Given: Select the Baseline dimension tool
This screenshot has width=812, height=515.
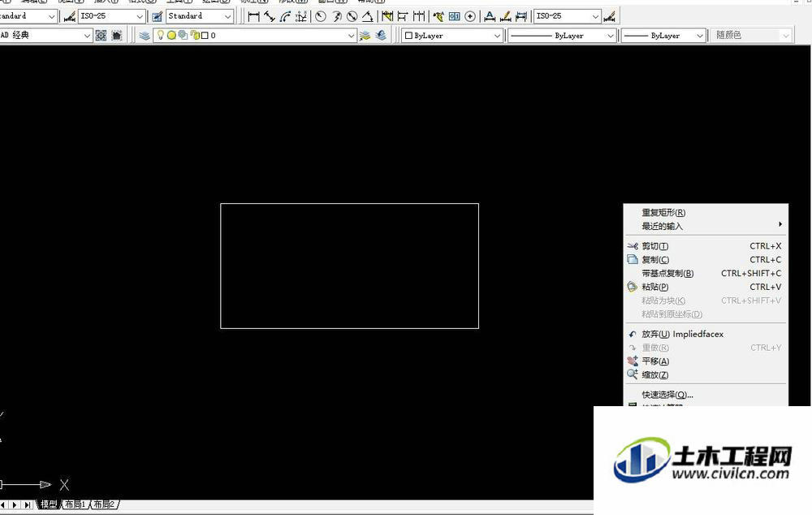Looking at the screenshot, I should [x=403, y=16].
